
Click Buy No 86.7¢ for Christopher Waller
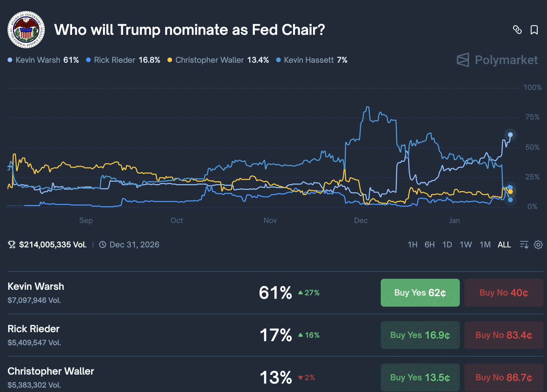[503, 377]
